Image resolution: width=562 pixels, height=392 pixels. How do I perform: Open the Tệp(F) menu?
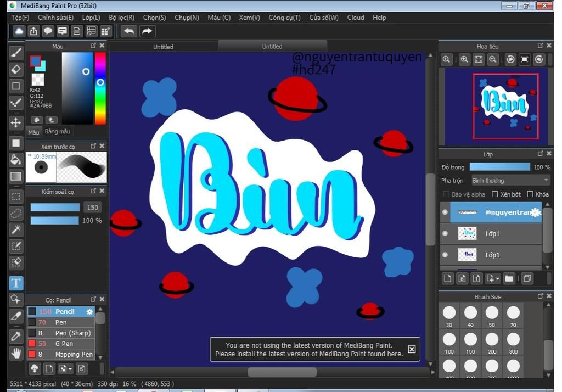(20, 18)
